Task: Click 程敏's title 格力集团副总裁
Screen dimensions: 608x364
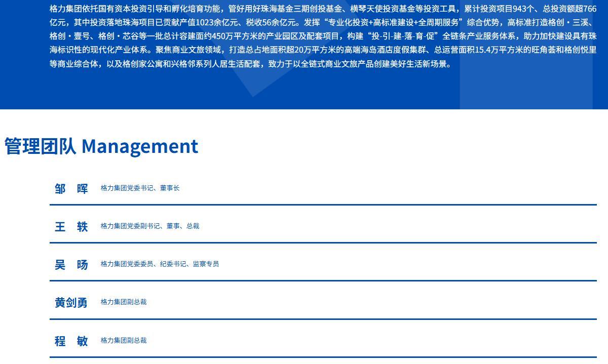Action: pos(123,340)
